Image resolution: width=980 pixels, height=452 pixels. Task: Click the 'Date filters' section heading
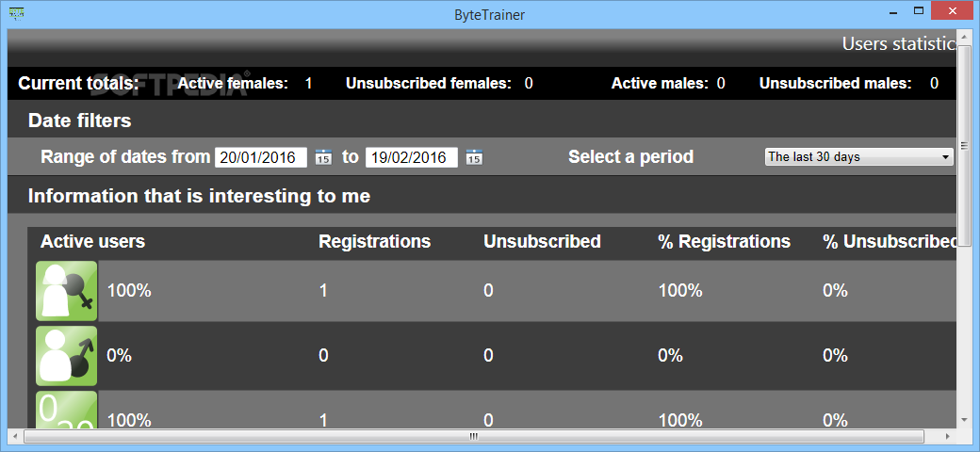click(x=80, y=121)
